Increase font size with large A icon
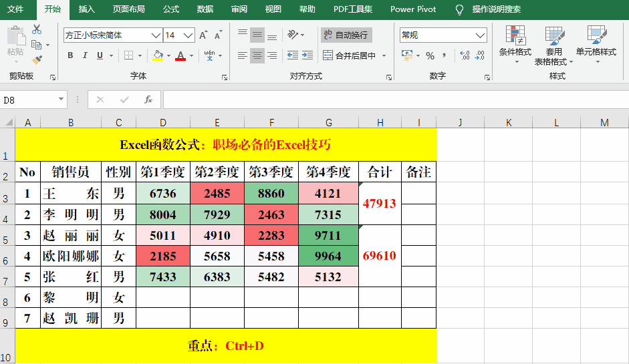Viewport: 629px width, 364px height. coord(203,35)
